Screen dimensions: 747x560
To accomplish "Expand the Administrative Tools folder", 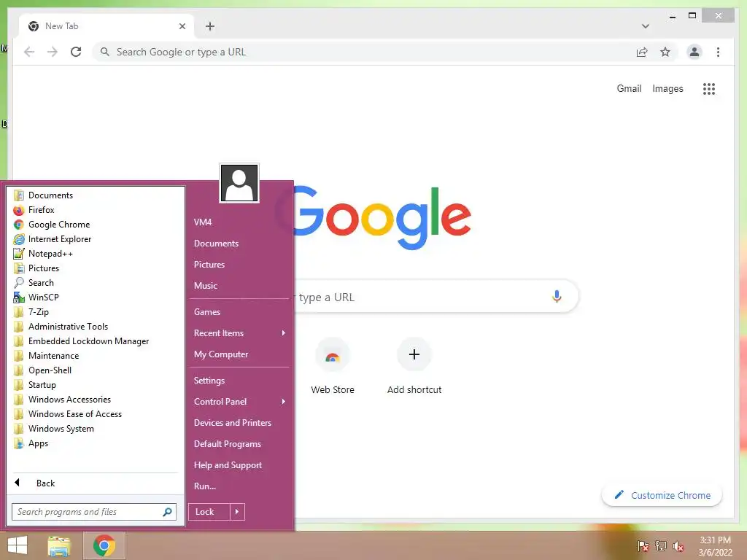I will (x=61, y=327).
